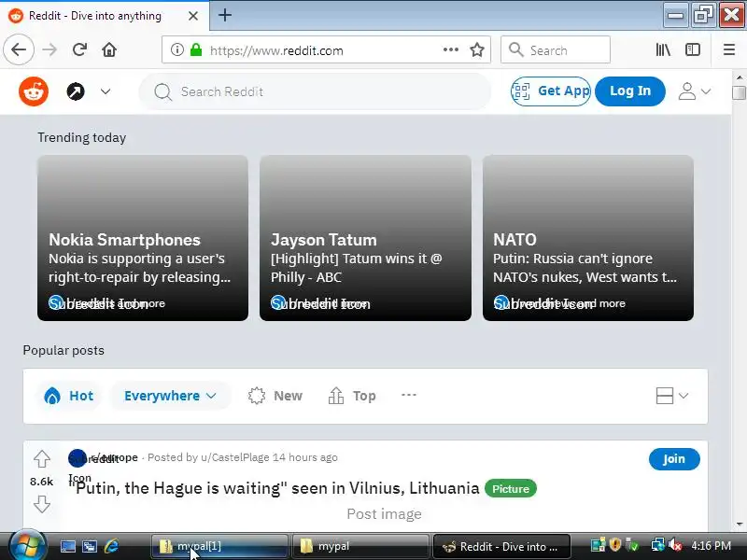Click the Popular arrow icon in the Reddit header
The height and width of the screenshot is (560, 747).
[x=76, y=91]
